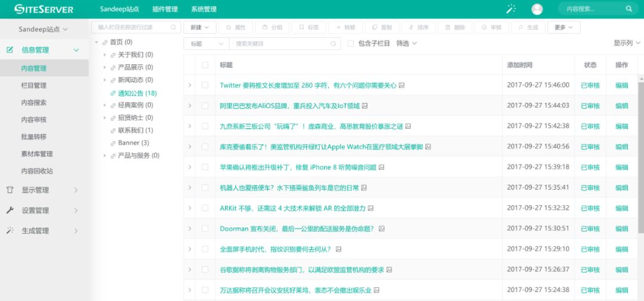The height and width of the screenshot is (301, 644).
Task: Open the 更多 dropdown
Action: pyautogui.click(x=563, y=27)
